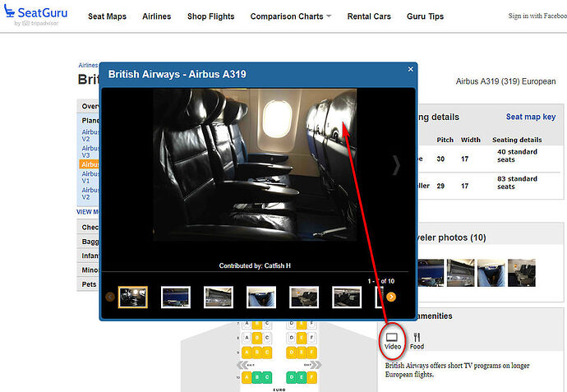The height and width of the screenshot is (392, 567).
Task: Select second photo thumbnail in carousel
Action: click(176, 297)
